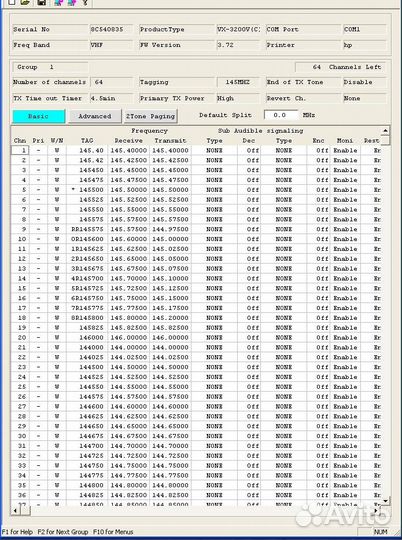Open the Advanced tab

[95, 116]
